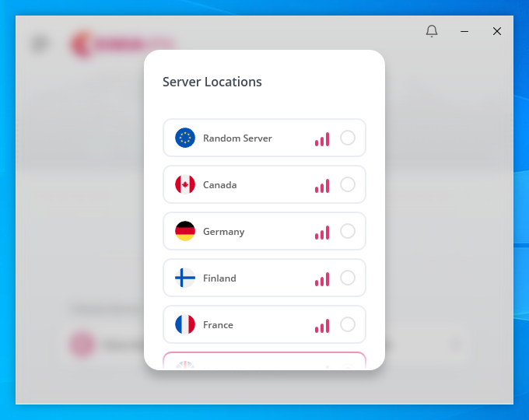The image size is (529, 420).
Task: Choose the France radio button
Action: [348, 325]
